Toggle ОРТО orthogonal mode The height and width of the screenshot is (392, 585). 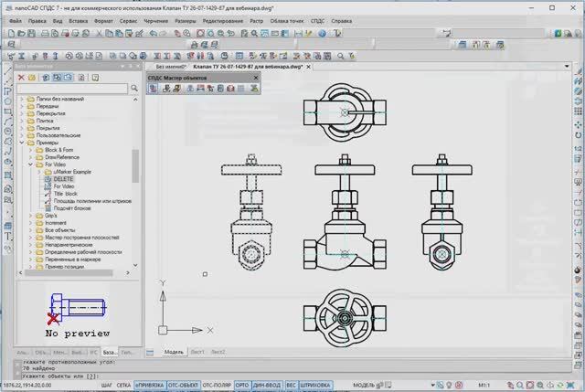coord(242,386)
